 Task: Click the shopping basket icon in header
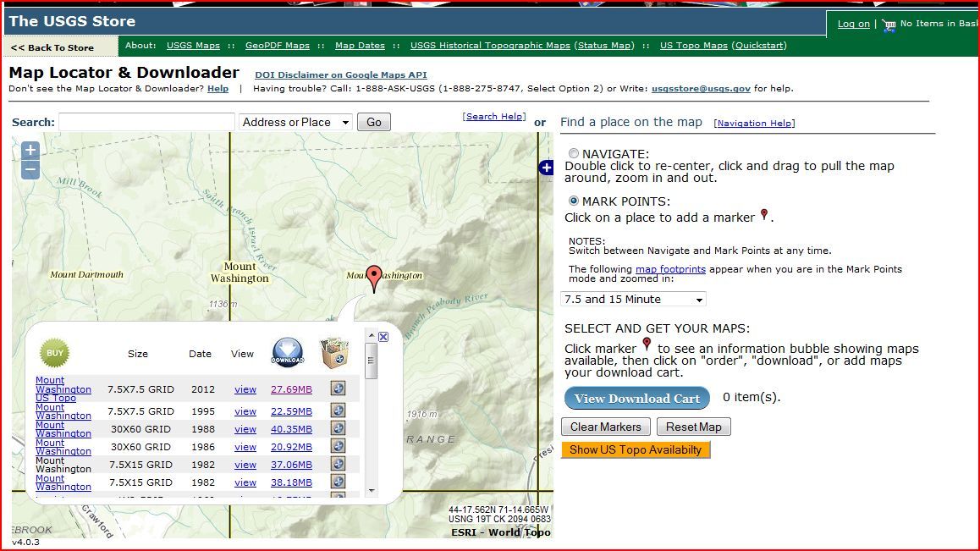coord(889,25)
